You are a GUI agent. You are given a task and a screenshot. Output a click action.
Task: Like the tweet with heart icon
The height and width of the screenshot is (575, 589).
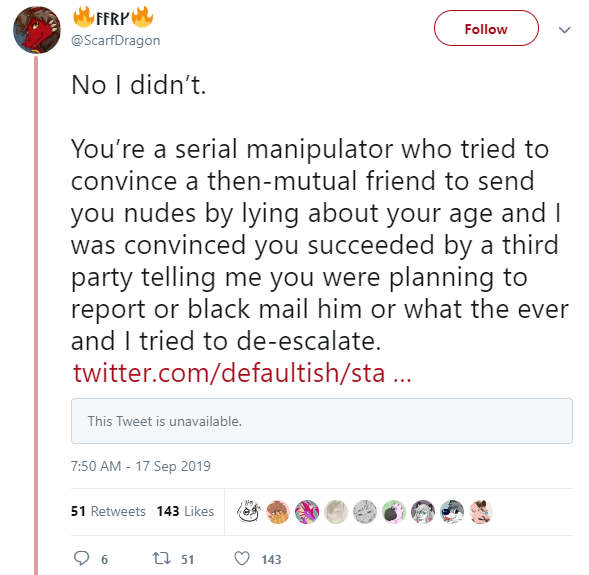point(242,558)
